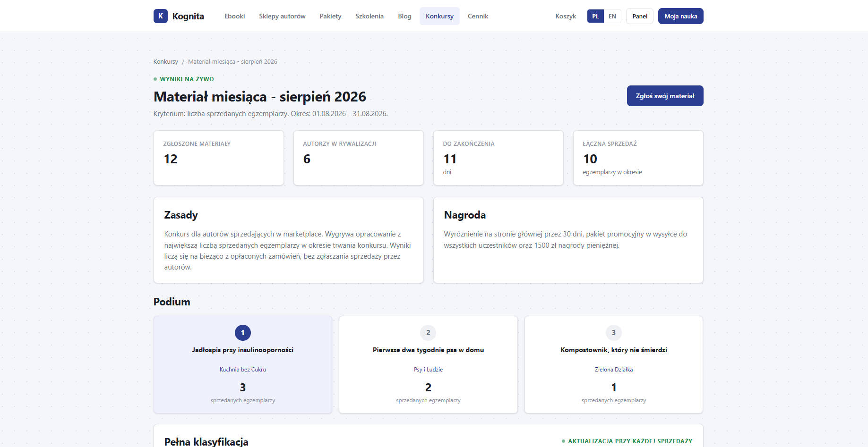Click the Kognita K logo icon
This screenshot has width=868, height=447.
coord(161,16)
